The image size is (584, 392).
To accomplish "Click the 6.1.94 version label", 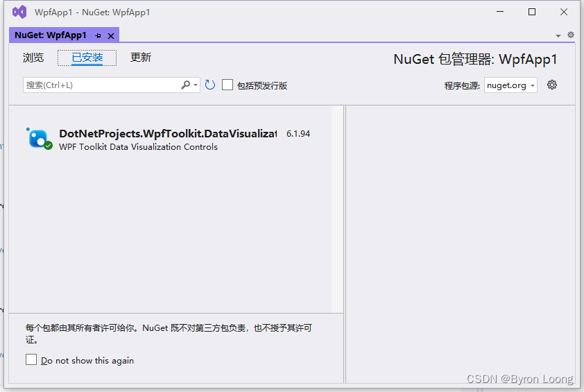I will pyautogui.click(x=298, y=134).
